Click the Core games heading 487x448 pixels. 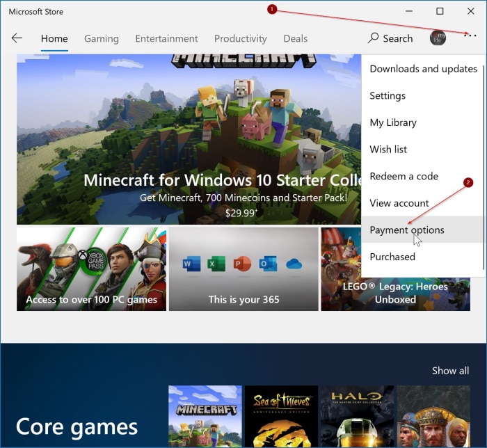(x=77, y=428)
